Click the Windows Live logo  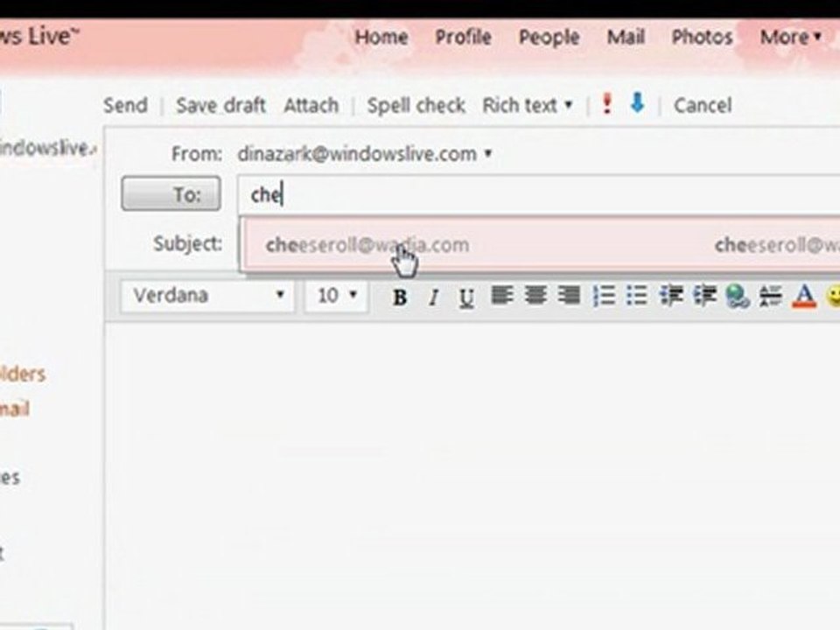(x=38, y=37)
